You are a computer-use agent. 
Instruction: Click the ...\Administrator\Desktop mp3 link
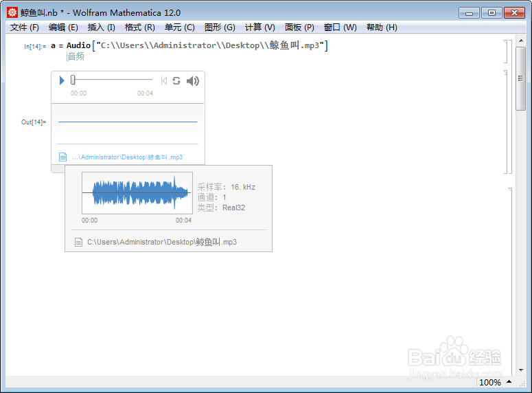click(127, 157)
